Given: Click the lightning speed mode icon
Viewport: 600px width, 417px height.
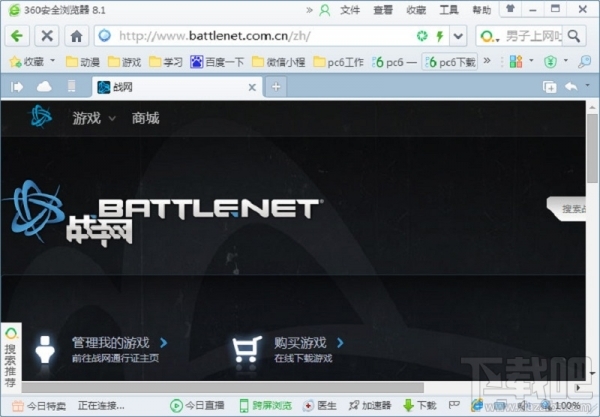Looking at the screenshot, I should [440, 36].
